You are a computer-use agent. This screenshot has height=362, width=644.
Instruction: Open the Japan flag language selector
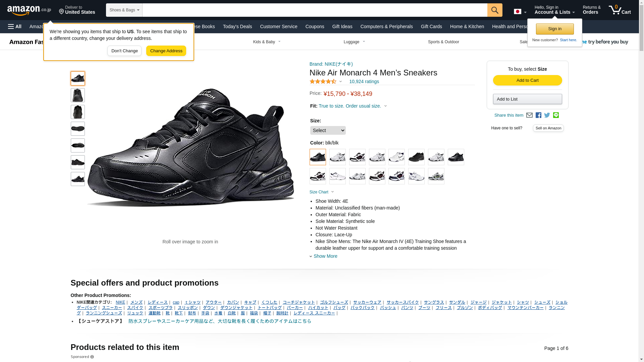tap(520, 11)
